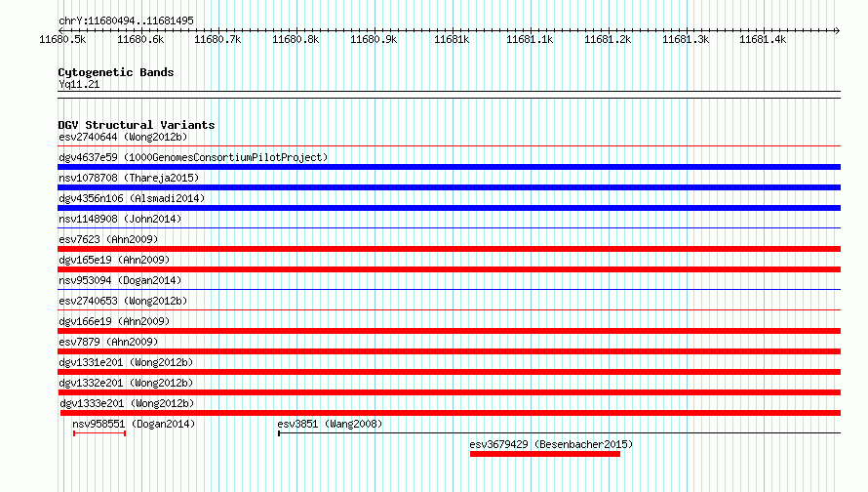Image resolution: width=868 pixels, height=492 pixels.
Task: Select the Yq11.21 band label
Action: pyautogui.click(x=79, y=84)
